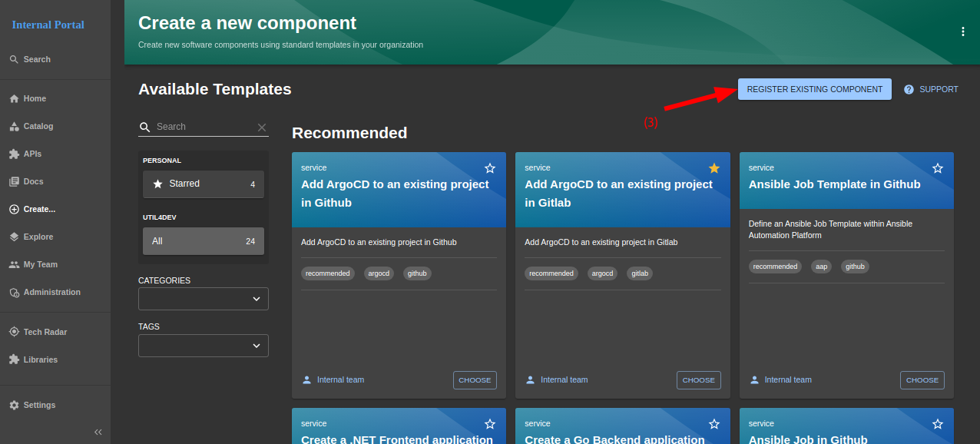Screen dimensions: 980x444
Task: Focus the templates Search input field
Action: (x=204, y=127)
